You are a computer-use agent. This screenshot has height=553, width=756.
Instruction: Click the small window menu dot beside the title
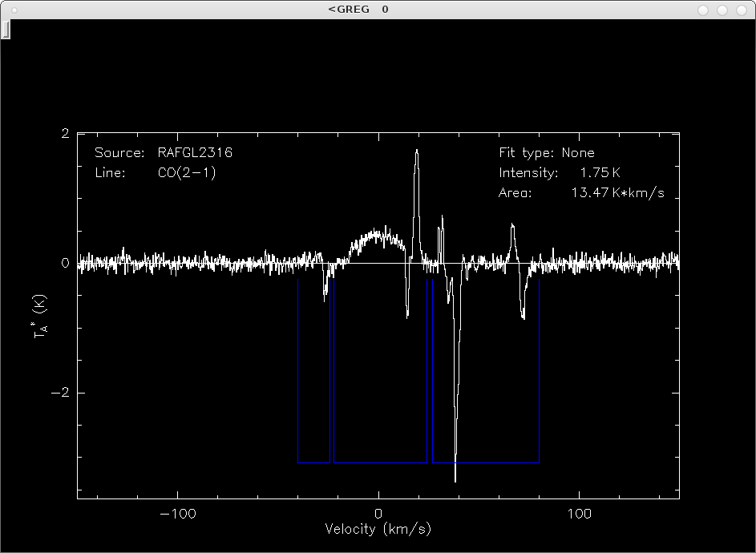pos(14,10)
